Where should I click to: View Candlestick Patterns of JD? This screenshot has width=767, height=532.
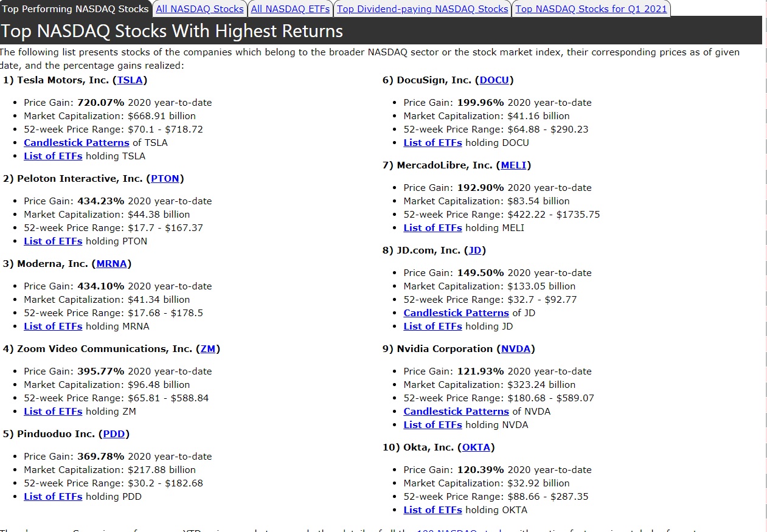coord(456,313)
